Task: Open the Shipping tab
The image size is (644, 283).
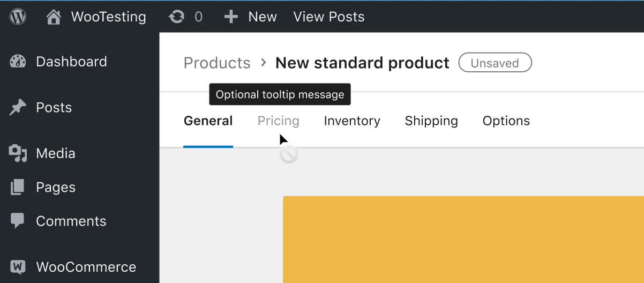Action: 431,121
